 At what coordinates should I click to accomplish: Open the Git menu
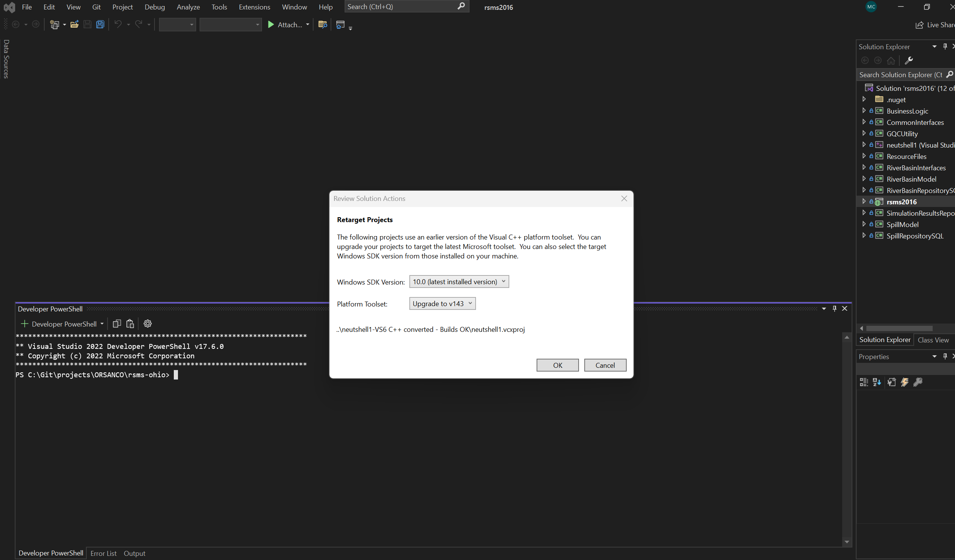[x=96, y=7]
